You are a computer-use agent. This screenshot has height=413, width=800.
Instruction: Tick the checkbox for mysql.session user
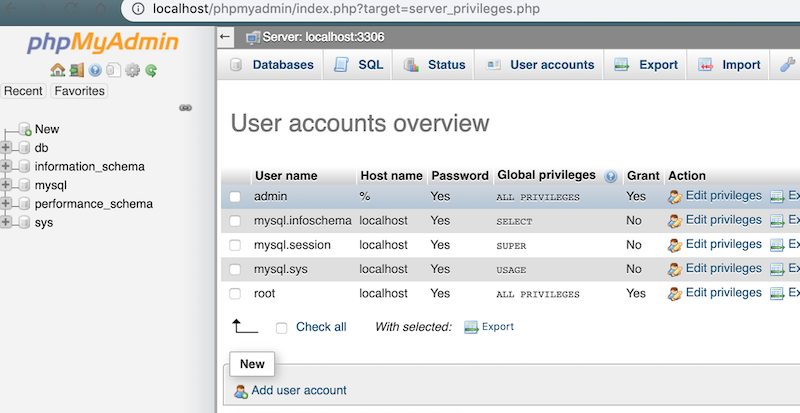(x=235, y=245)
